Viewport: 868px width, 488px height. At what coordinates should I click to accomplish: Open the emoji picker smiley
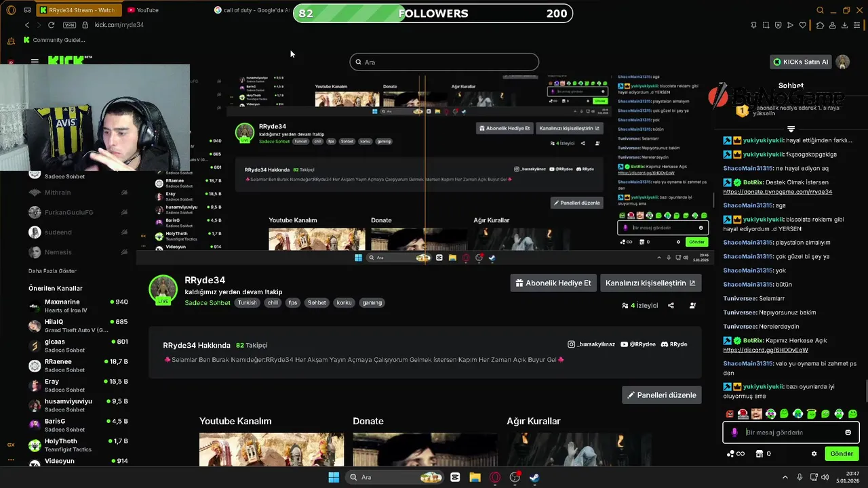(848, 432)
